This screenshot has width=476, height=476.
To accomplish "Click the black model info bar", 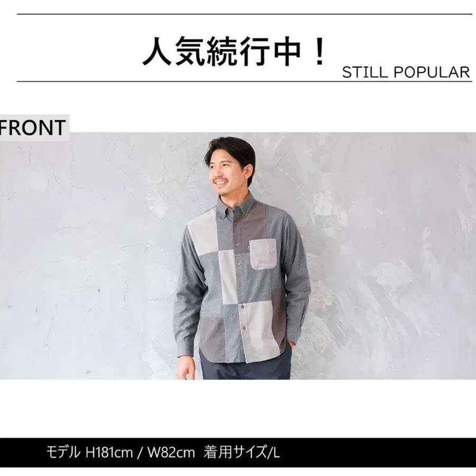I will click(x=238, y=453).
